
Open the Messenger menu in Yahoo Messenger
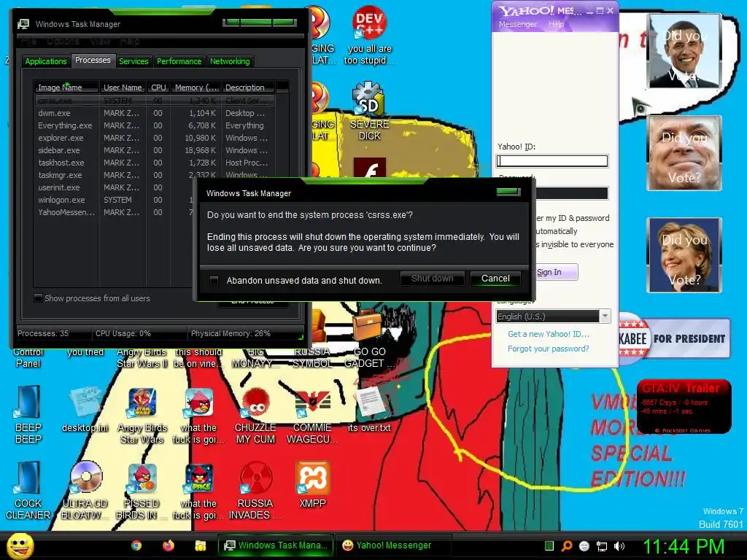tap(517, 24)
